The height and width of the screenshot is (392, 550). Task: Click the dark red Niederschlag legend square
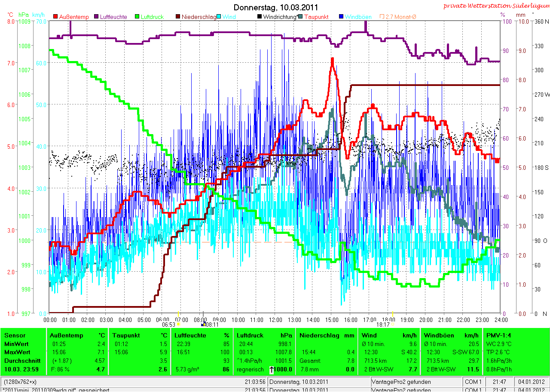(178, 17)
